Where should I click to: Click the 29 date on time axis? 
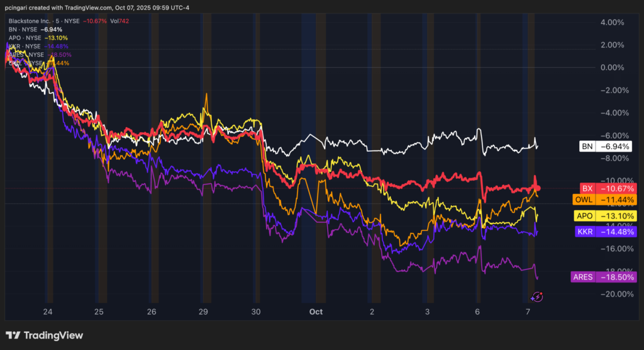203,312
